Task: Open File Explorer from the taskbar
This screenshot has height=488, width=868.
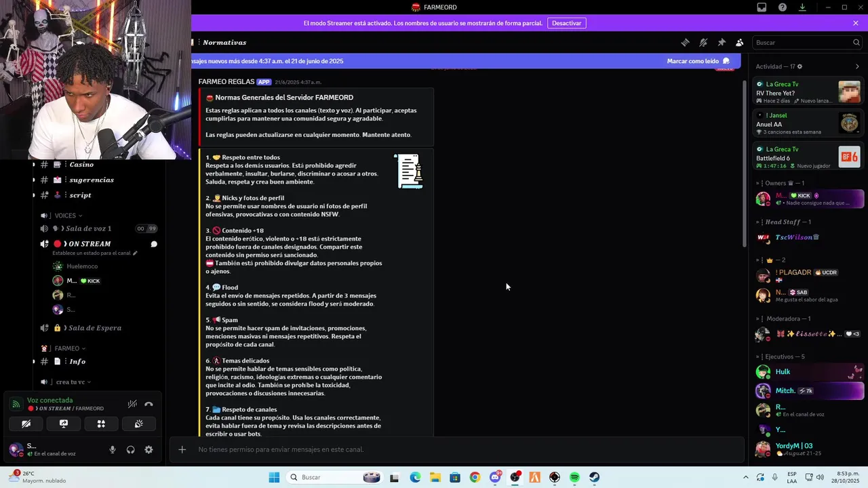Action: coord(435,477)
